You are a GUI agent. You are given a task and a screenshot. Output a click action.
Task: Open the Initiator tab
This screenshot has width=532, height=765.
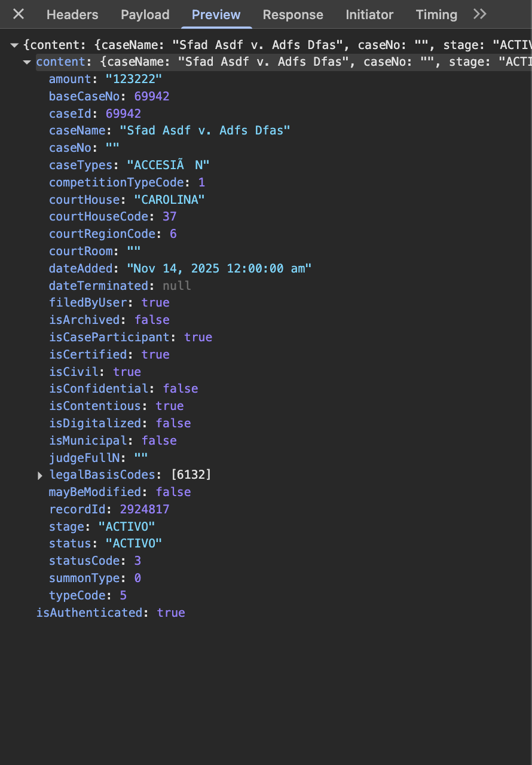click(x=369, y=15)
